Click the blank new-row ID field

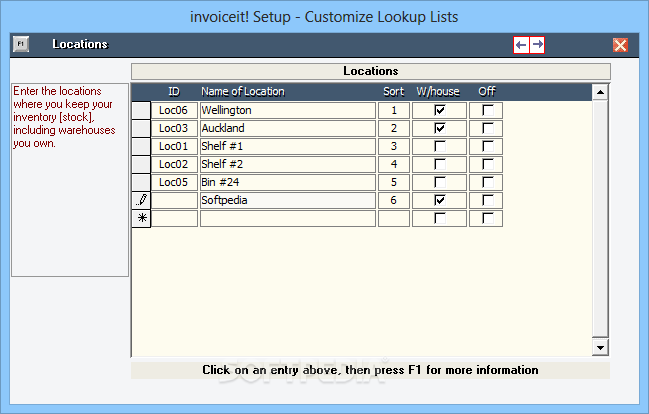174,219
